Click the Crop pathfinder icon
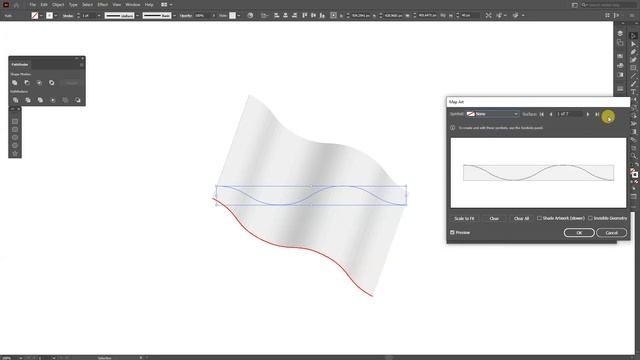 [53, 100]
